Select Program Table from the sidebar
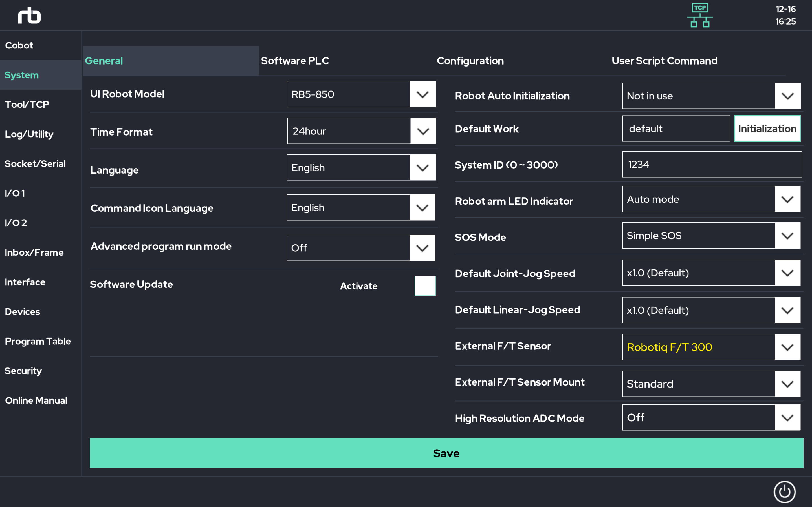 tap(38, 341)
